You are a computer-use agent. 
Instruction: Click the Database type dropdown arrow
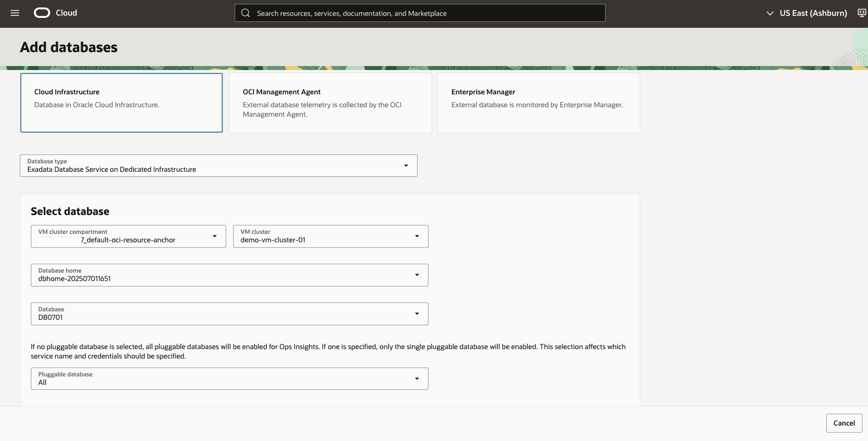point(406,165)
